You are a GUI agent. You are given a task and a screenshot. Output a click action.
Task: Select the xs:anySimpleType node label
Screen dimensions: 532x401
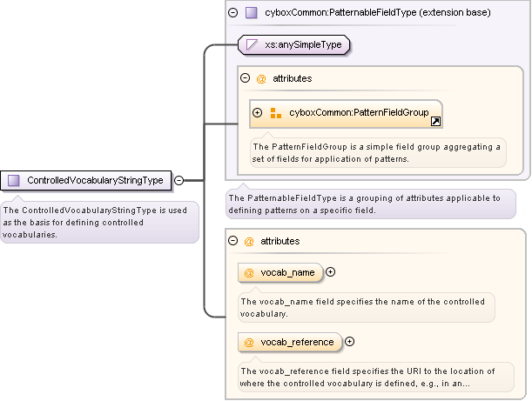point(302,43)
